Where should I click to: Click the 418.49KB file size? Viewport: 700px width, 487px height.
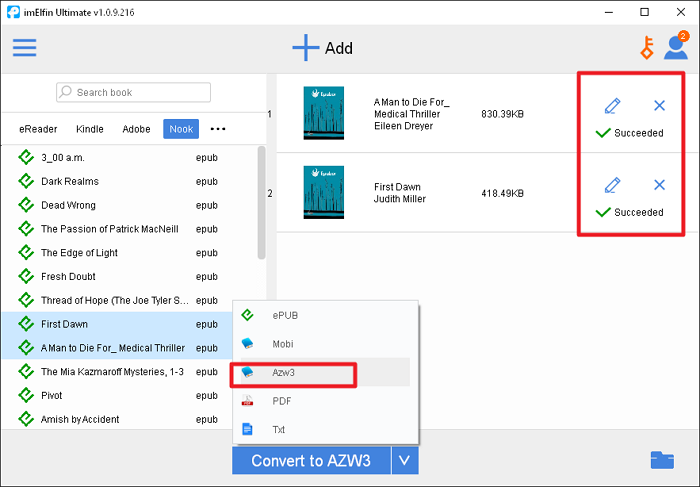coord(502,193)
